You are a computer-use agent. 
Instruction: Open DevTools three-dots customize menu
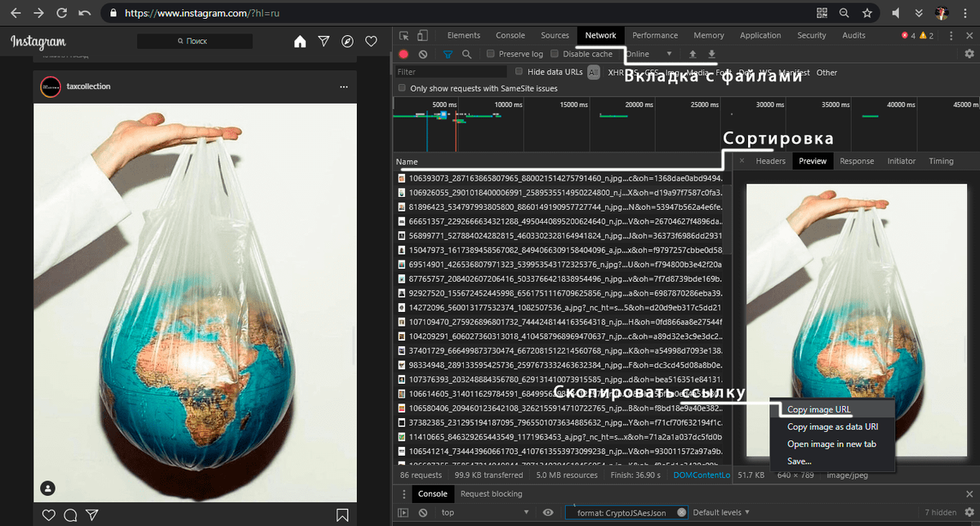[951, 35]
